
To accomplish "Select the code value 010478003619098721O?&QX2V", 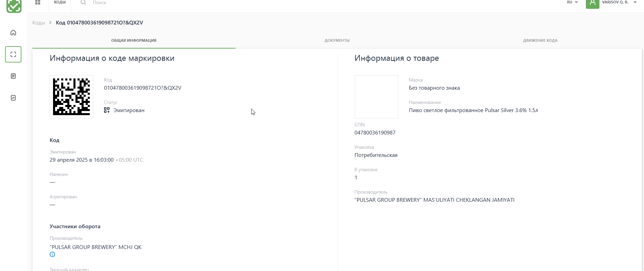I will tap(142, 88).
